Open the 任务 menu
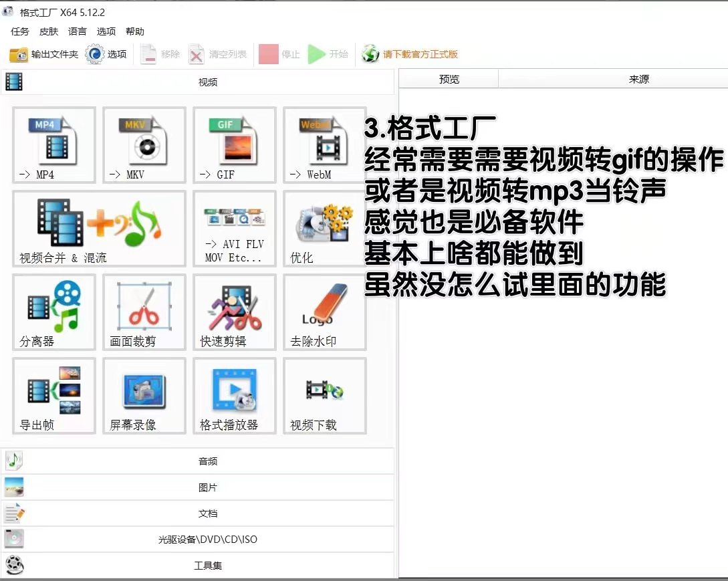 (x=20, y=31)
